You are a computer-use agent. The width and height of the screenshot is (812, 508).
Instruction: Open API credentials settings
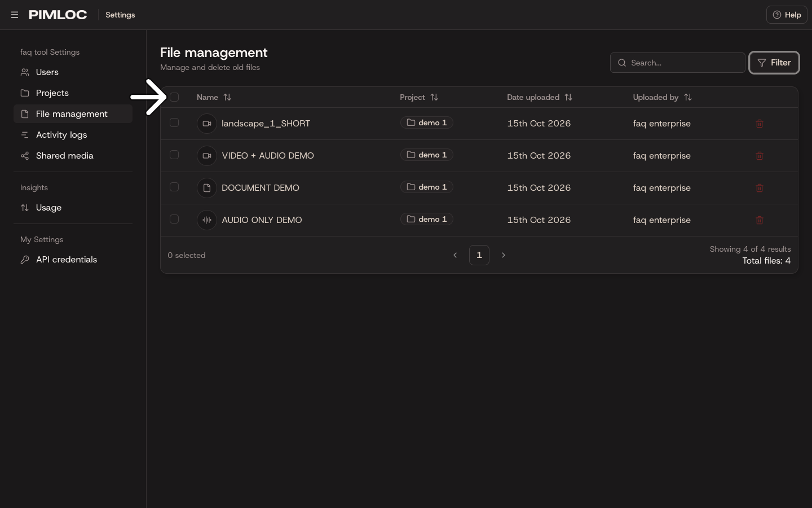click(x=73, y=260)
